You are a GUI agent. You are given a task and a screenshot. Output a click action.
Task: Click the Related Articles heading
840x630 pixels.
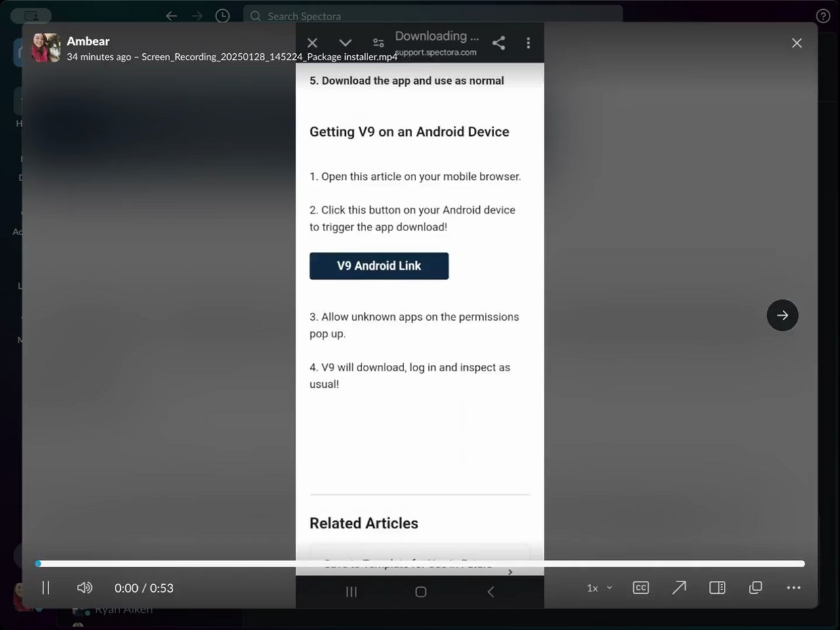[x=364, y=523]
